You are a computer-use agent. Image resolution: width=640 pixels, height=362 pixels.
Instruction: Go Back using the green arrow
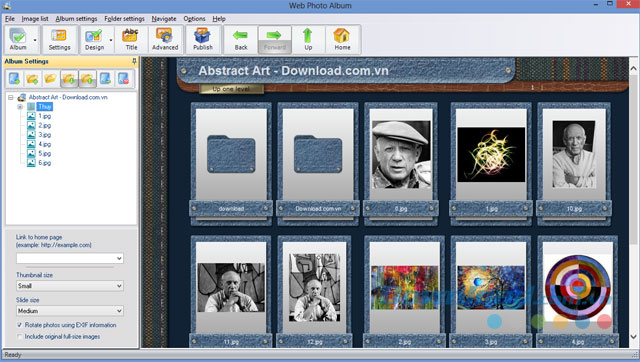click(x=241, y=40)
